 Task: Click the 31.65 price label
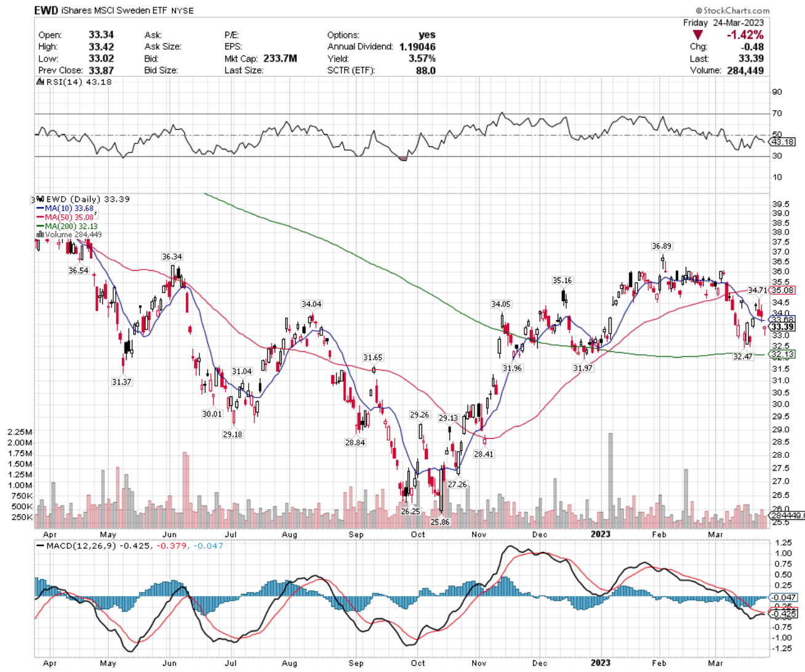point(372,358)
